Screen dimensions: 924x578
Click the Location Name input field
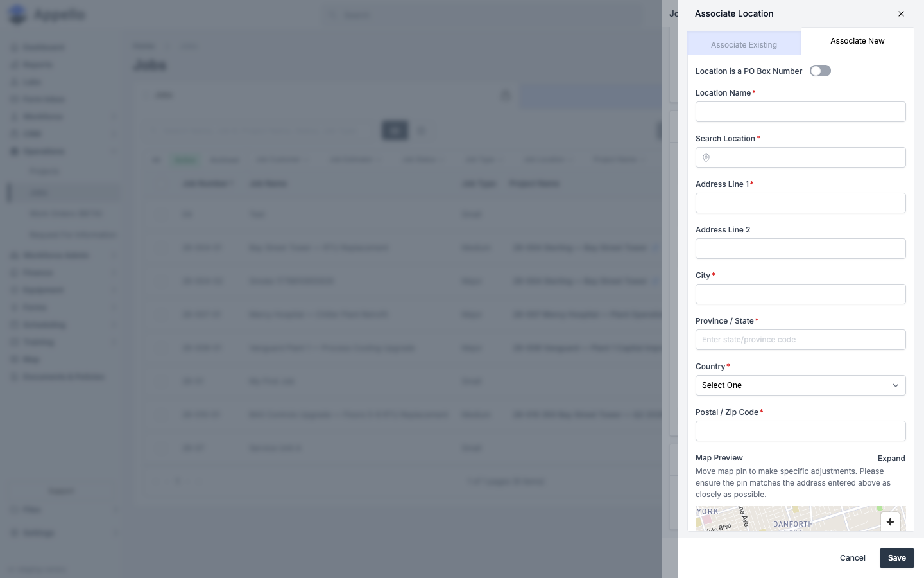[801, 112]
